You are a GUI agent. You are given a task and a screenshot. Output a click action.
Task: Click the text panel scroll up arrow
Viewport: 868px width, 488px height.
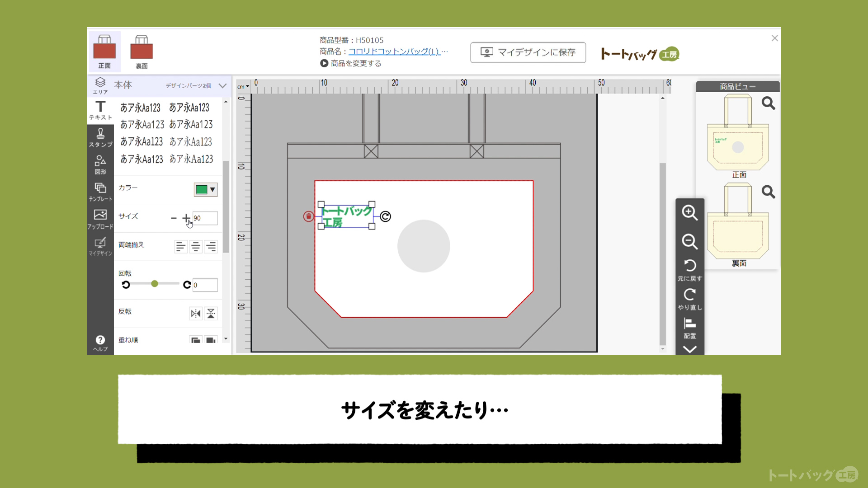[x=226, y=102]
